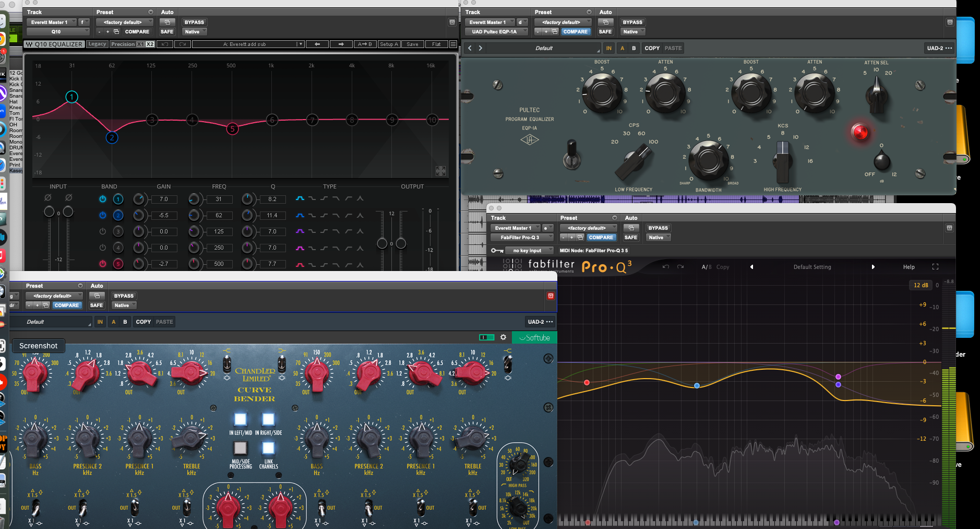
Task: Click the Q10 redo arrow icon
Action: pyautogui.click(x=183, y=44)
